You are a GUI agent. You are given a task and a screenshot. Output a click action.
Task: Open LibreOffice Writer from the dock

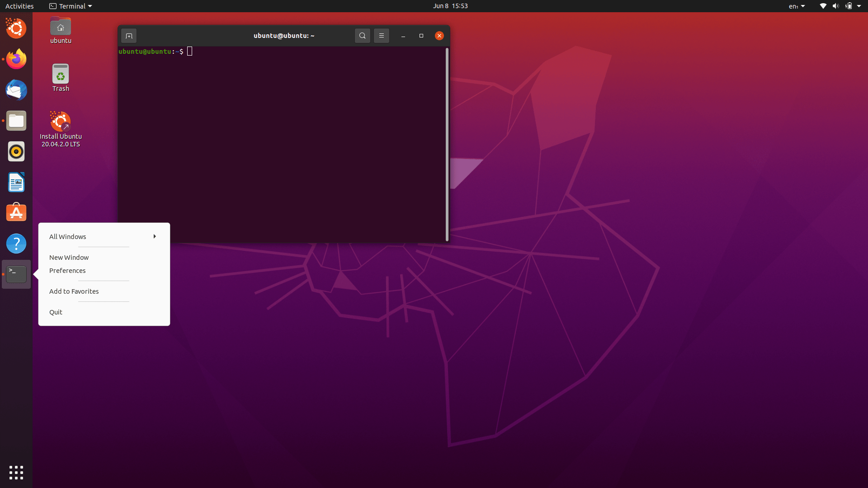click(x=16, y=182)
